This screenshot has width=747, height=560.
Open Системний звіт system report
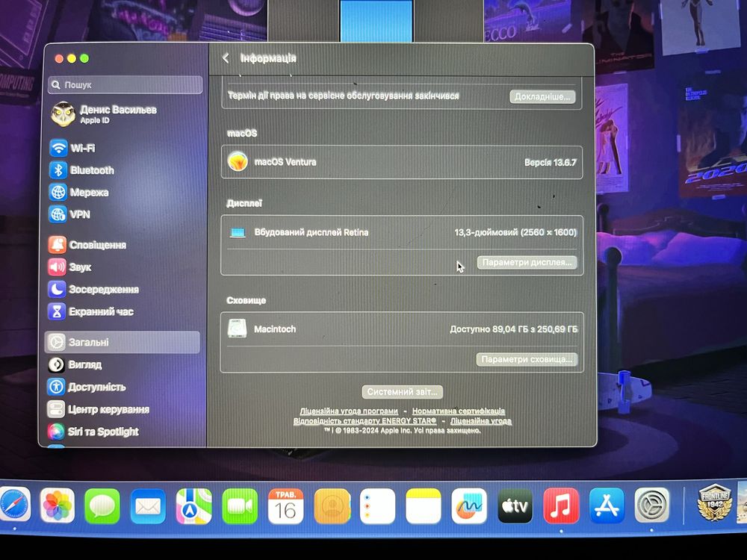[x=402, y=392]
